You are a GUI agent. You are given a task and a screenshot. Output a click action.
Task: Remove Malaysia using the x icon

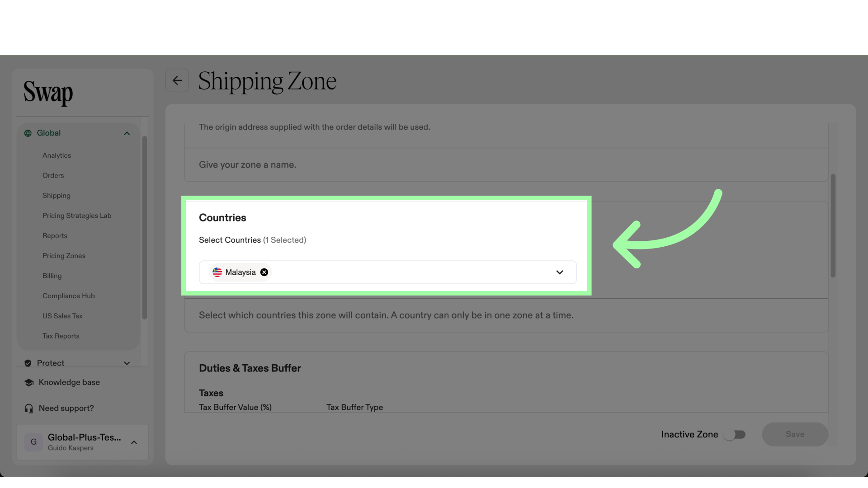264,272
